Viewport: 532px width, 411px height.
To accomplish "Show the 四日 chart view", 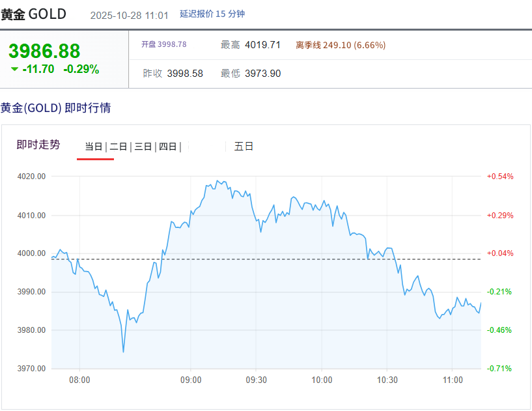I will (x=168, y=147).
